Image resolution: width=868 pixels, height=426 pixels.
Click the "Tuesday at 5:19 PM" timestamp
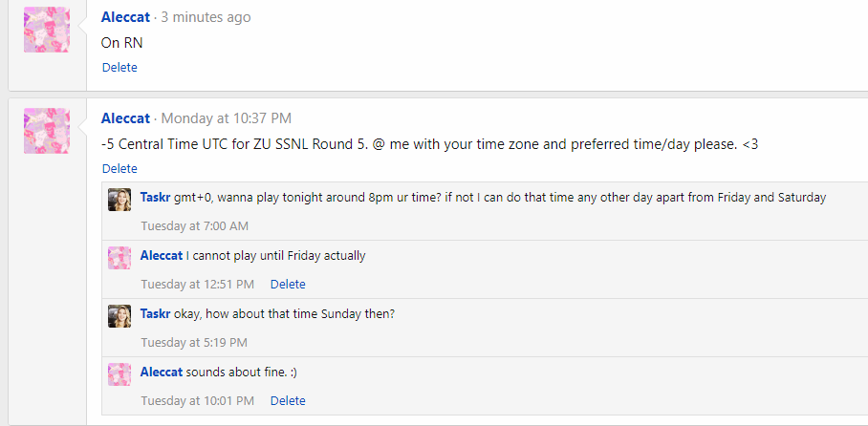point(194,342)
